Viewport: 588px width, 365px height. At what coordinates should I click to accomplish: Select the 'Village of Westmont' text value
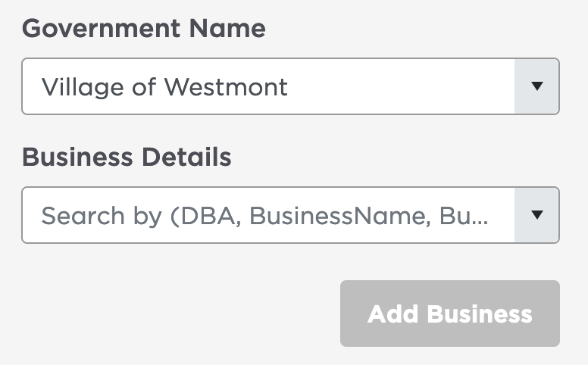tap(164, 87)
